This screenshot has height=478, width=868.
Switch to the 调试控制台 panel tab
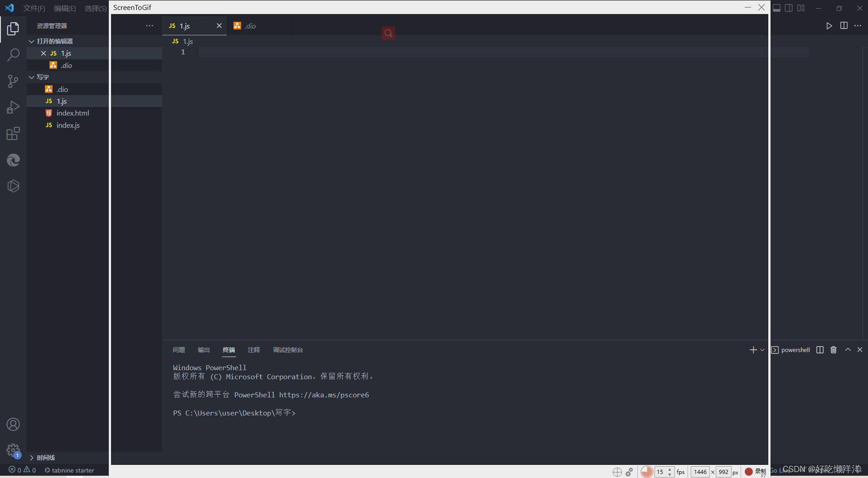[x=288, y=350]
